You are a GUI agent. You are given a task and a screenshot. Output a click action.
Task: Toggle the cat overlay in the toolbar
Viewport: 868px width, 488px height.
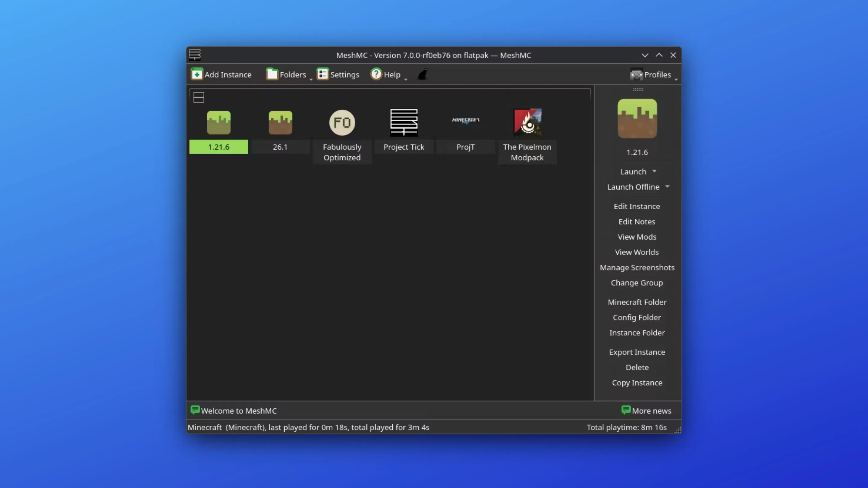tap(423, 74)
